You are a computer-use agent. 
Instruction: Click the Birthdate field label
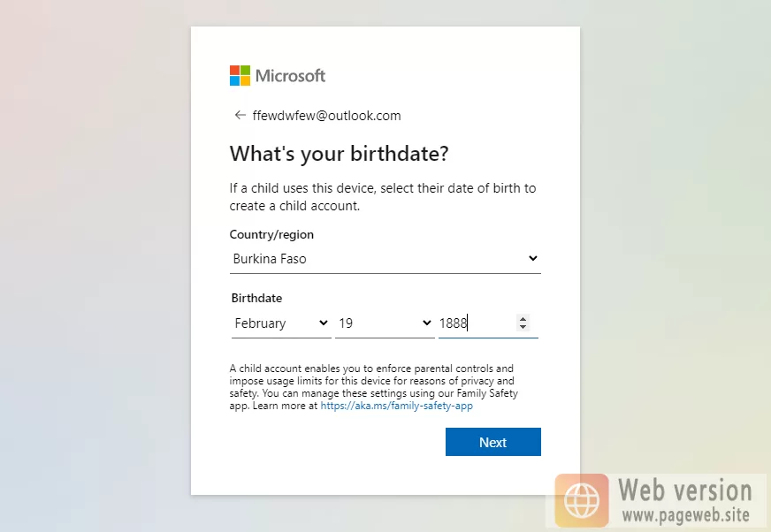coord(256,298)
